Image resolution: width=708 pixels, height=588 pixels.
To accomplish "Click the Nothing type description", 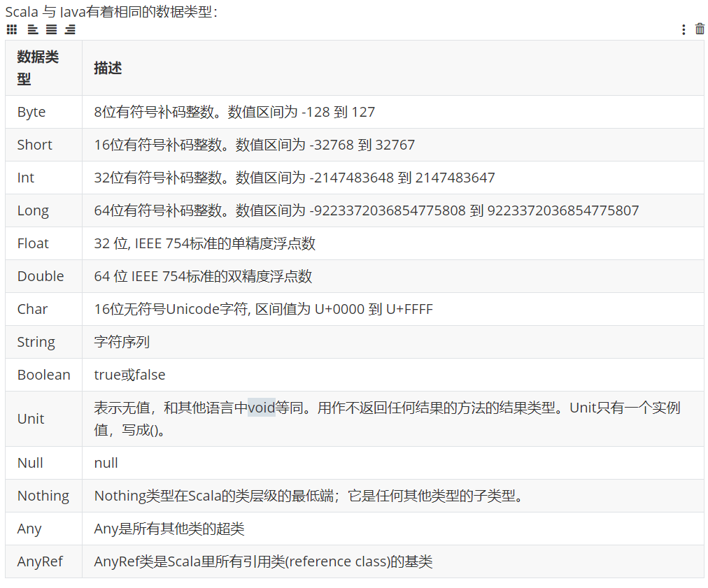I will pyautogui.click(x=309, y=496).
